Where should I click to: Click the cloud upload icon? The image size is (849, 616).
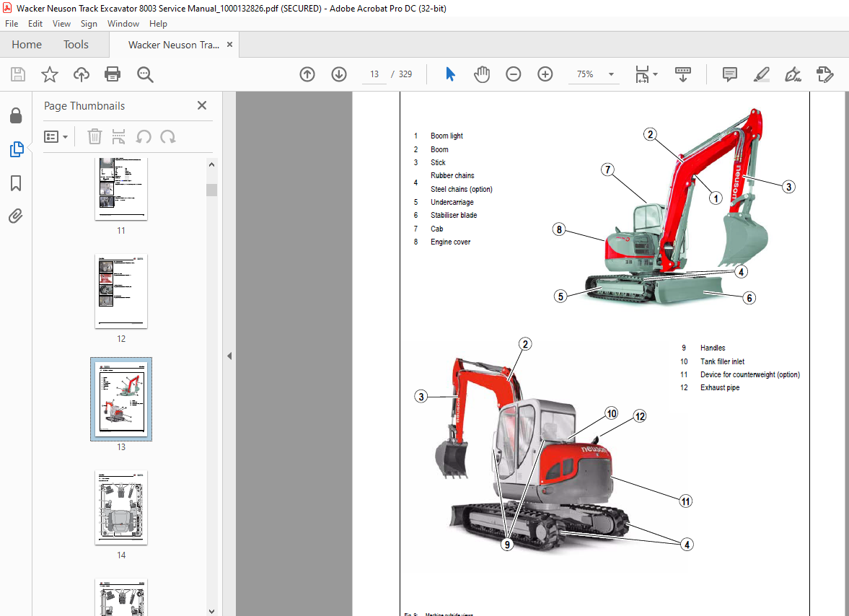82,74
